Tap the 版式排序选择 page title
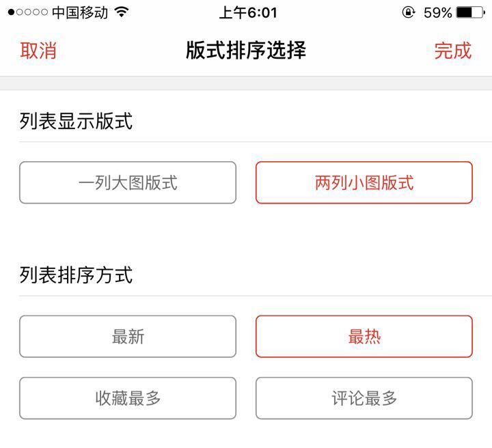The height and width of the screenshot is (448, 492). (246, 51)
